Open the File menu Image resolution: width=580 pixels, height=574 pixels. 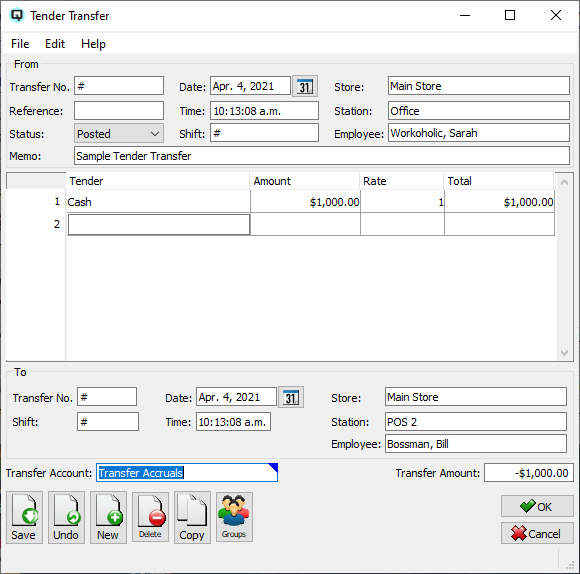point(20,44)
